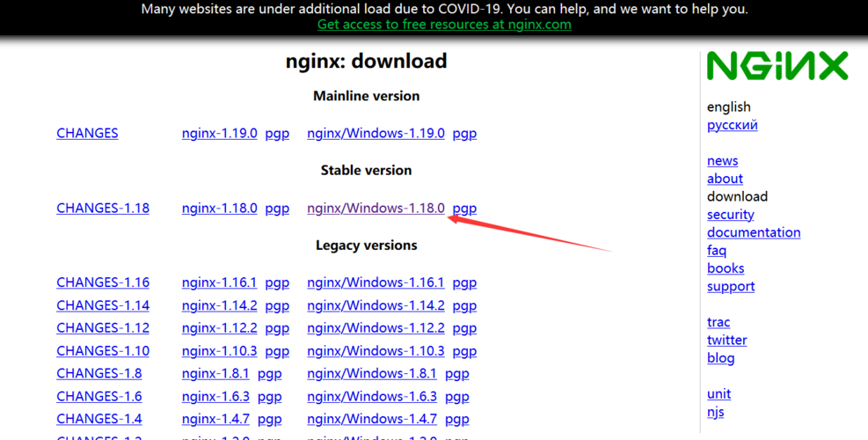This screenshot has width=868, height=440.
Task: Open the trac link
Action: pyautogui.click(x=718, y=322)
